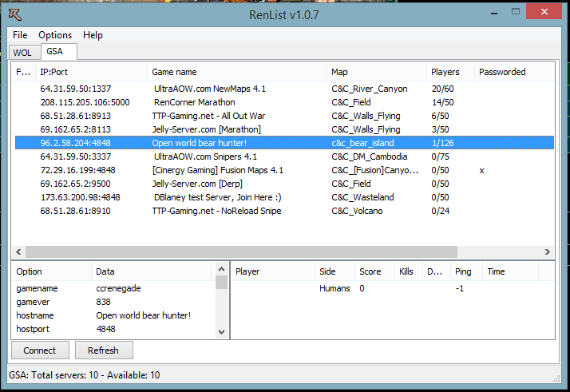Select the GSA tab
The width and height of the screenshot is (570, 392).
(x=55, y=52)
